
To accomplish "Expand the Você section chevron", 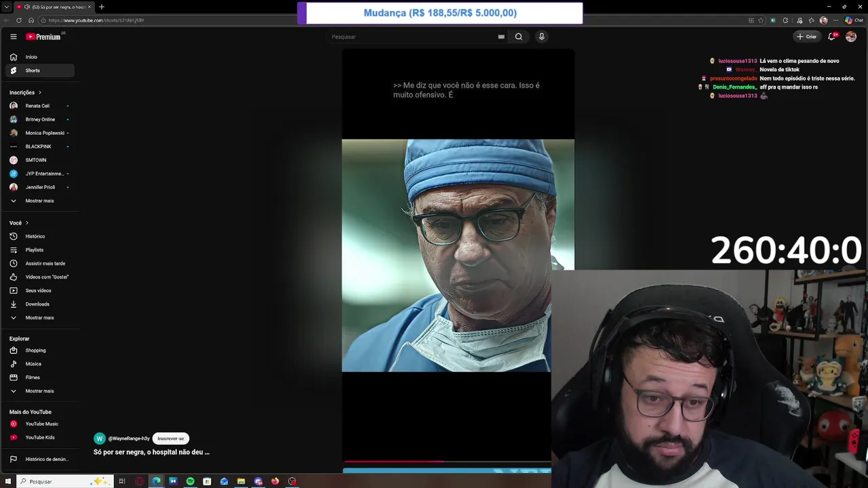I will [x=27, y=223].
